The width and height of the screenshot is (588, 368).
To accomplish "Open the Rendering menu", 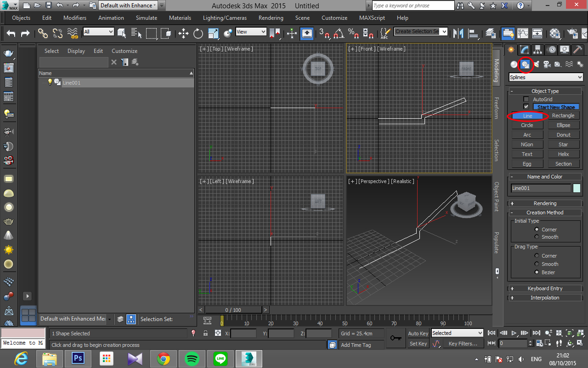I will pyautogui.click(x=271, y=18).
